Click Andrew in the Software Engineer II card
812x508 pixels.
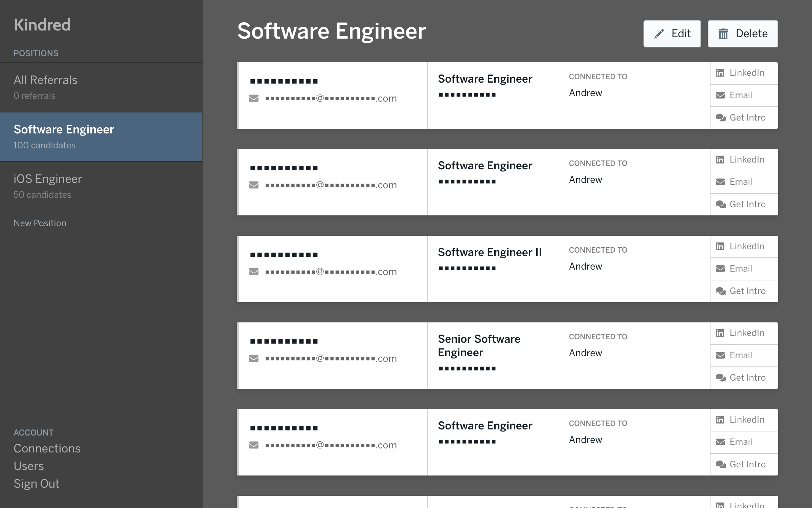(x=586, y=266)
